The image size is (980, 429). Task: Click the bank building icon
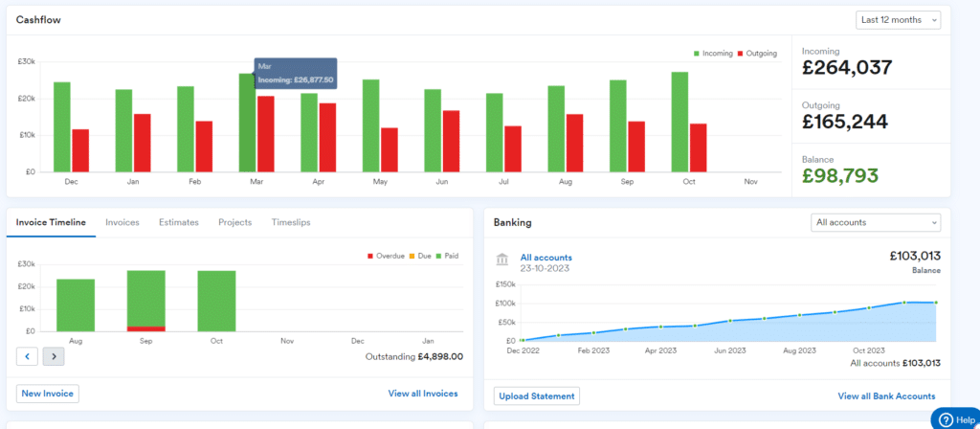point(502,260)
